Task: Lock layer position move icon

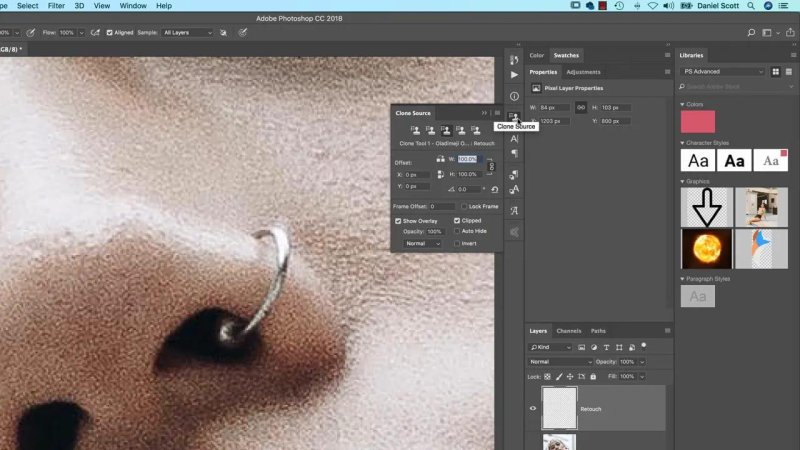Action: point(570,377)
